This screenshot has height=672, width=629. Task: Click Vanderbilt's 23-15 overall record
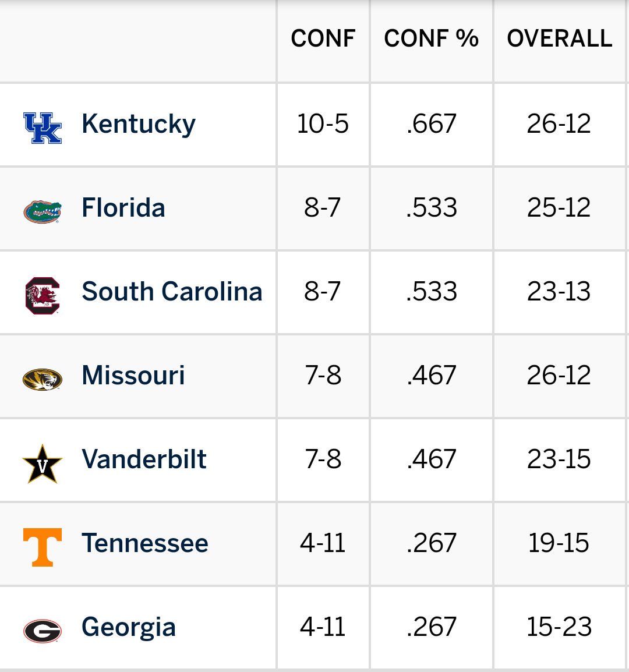click(559, 459)
